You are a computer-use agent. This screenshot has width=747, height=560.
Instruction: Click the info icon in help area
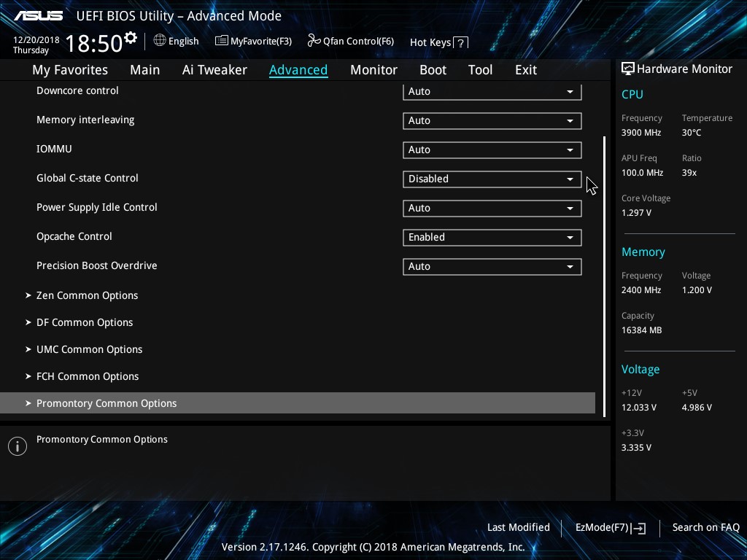[18, 446]
